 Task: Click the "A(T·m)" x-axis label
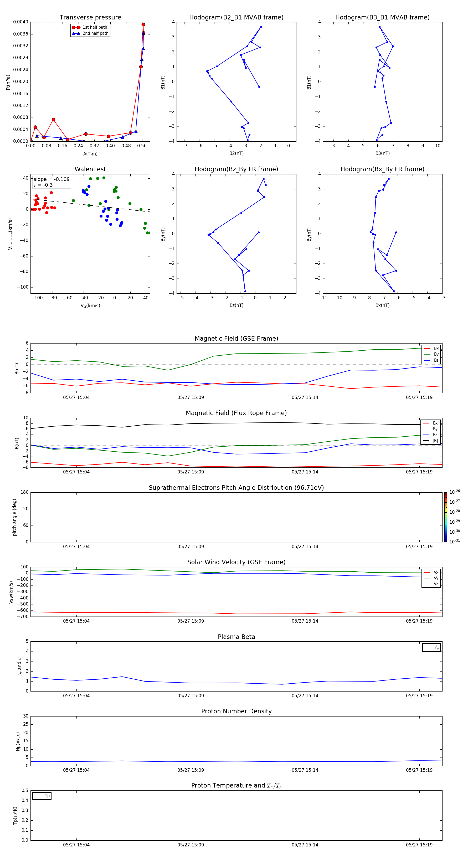(x=90, y=154)
